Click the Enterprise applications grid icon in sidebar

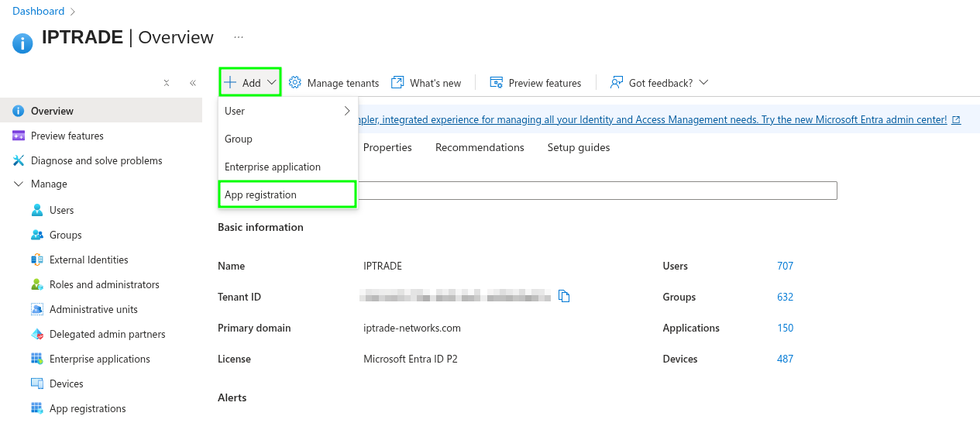tap(37, 359)
